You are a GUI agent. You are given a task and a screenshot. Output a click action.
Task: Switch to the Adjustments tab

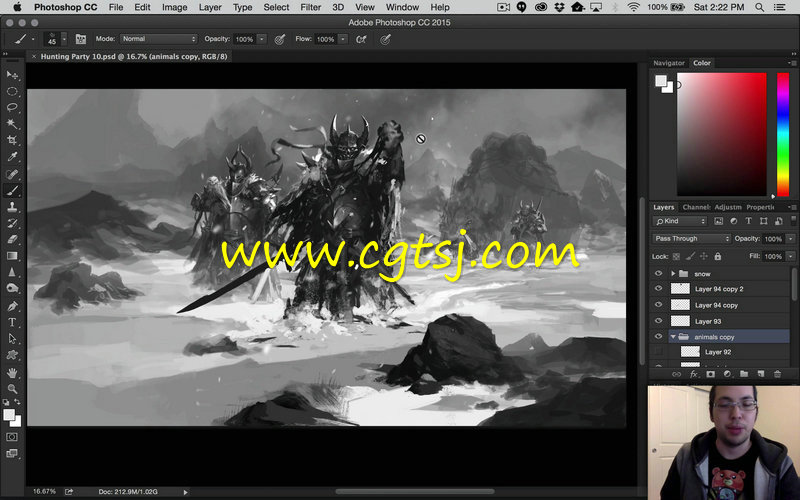pyautogui.click(x=728, y=207)
